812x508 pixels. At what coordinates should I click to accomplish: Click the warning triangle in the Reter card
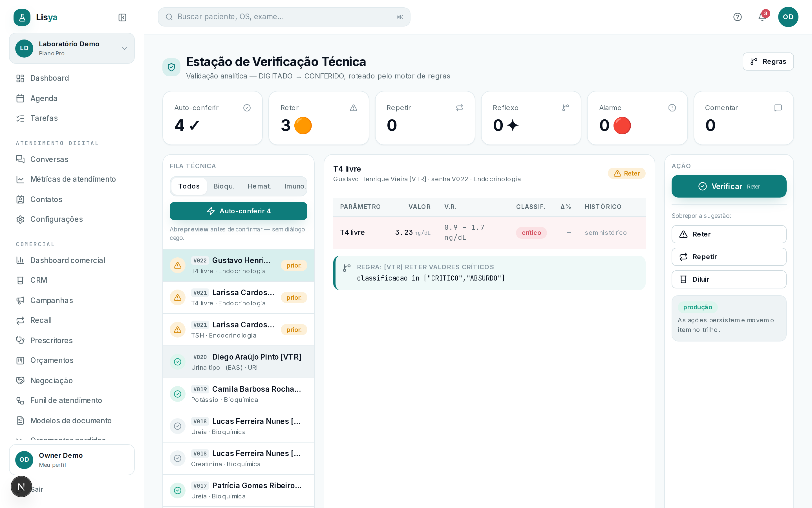[353, 108]
